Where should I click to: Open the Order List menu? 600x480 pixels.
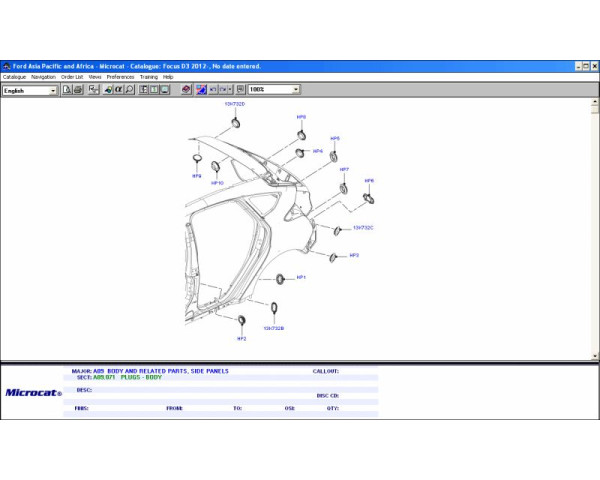tap(72, 76)
